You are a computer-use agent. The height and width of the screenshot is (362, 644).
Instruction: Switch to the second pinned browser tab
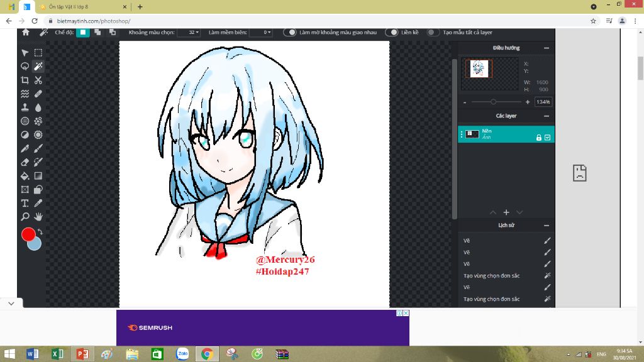pos(26,7)
